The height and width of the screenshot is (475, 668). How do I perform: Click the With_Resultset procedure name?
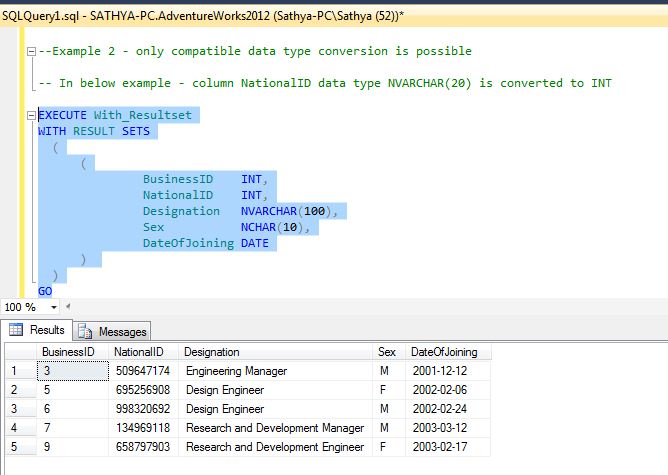143,115
